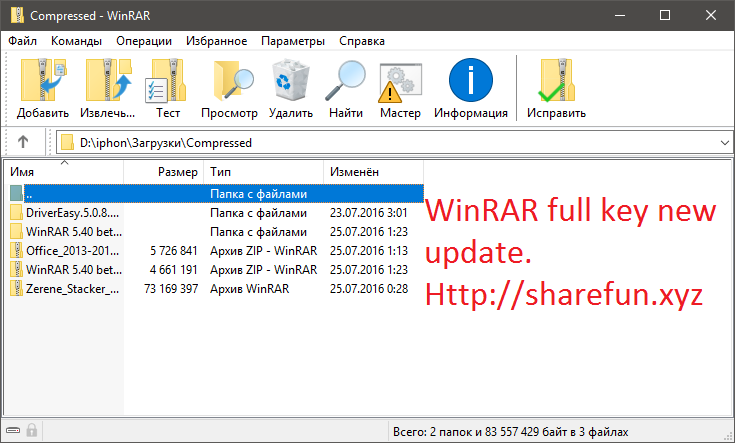The height and width of the screenshot is (443, 735).
Task: Open the Файл menu
Action: 22,41
